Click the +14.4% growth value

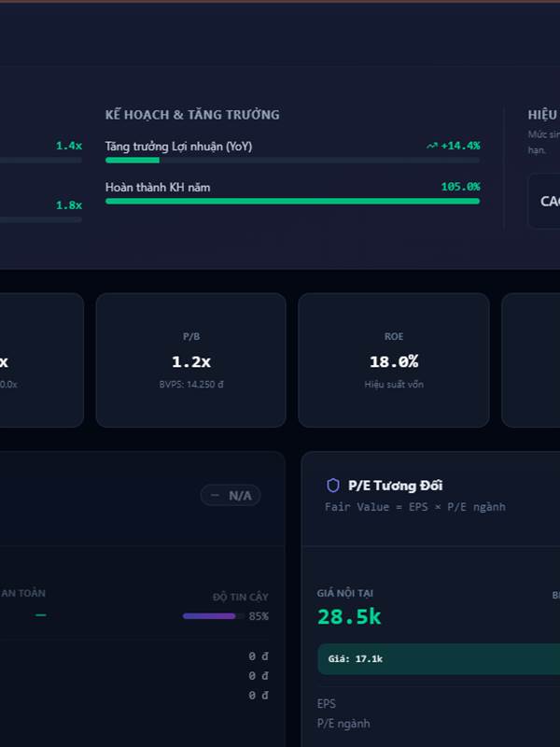click(460, 146)
